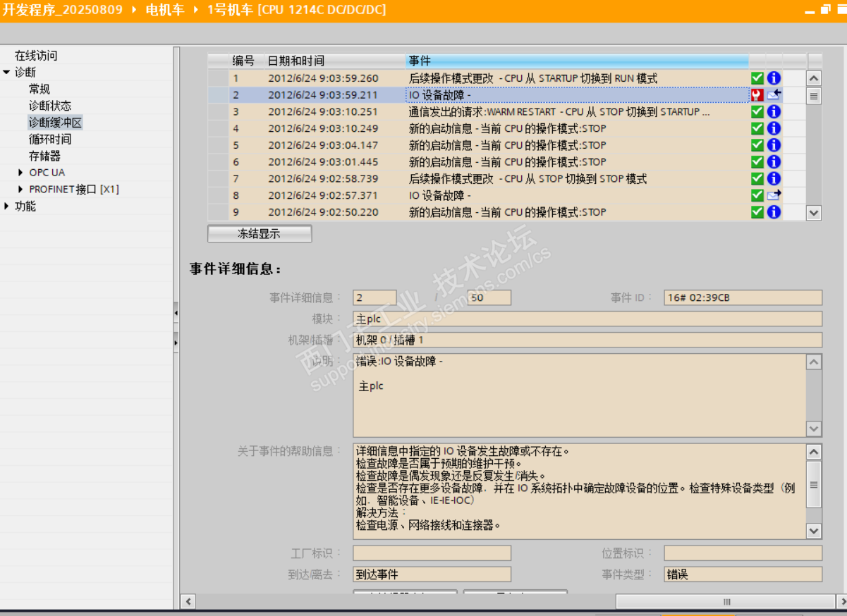Click green check icon in row 3

757,111
